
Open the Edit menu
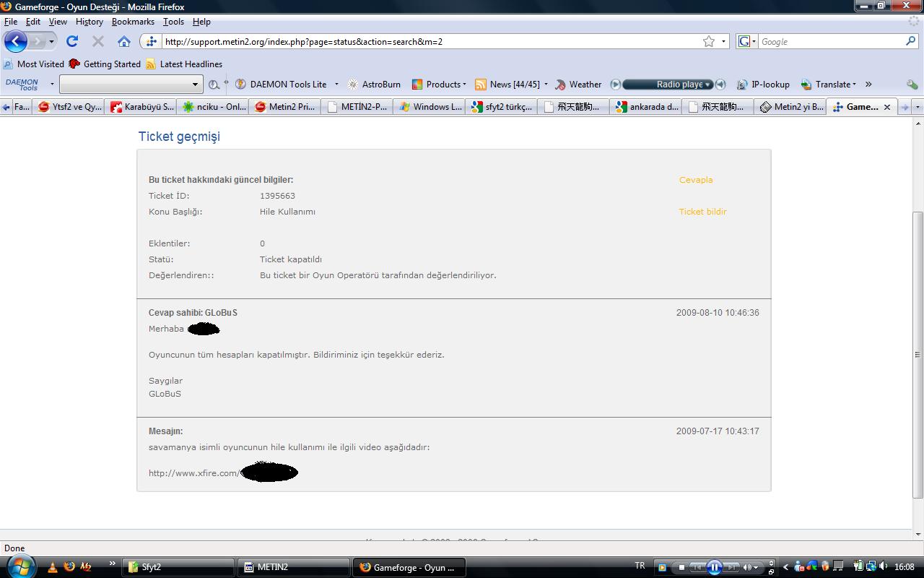coord(33,22)
